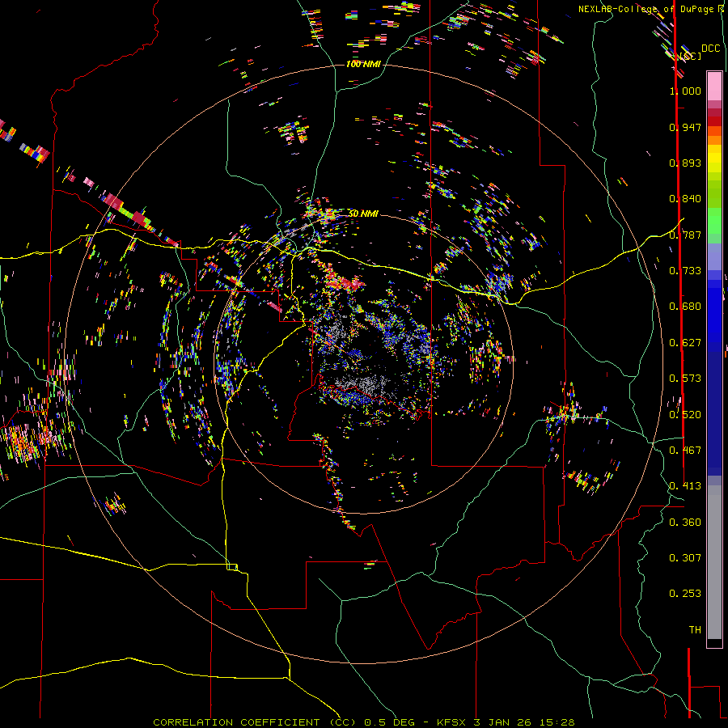Click the KFSX radar site identifier
Image resolution: width=728 pixels, height=728 pixels.
pos(451,722)
